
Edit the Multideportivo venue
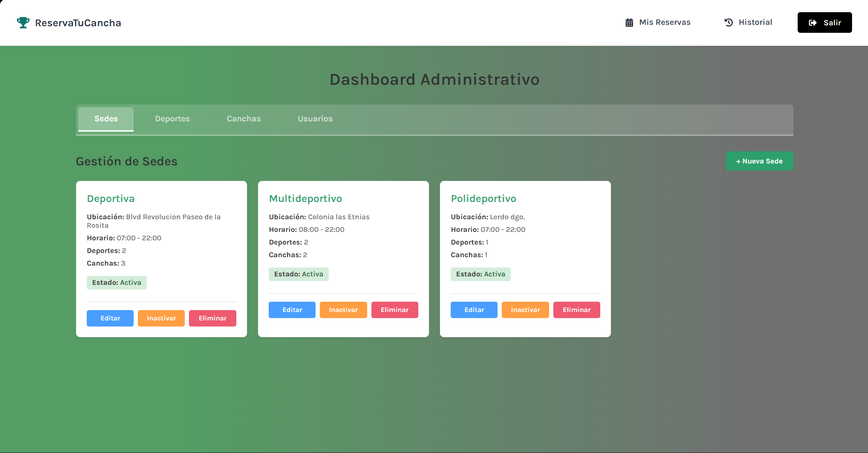(x=292, y=310)
